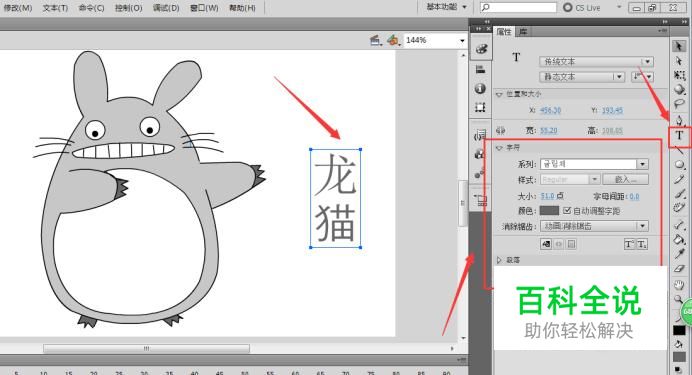This screenshot has width=692, height=375.
Task: Open the 基本功能 workspace dropdown
Action: pos(446,7)
